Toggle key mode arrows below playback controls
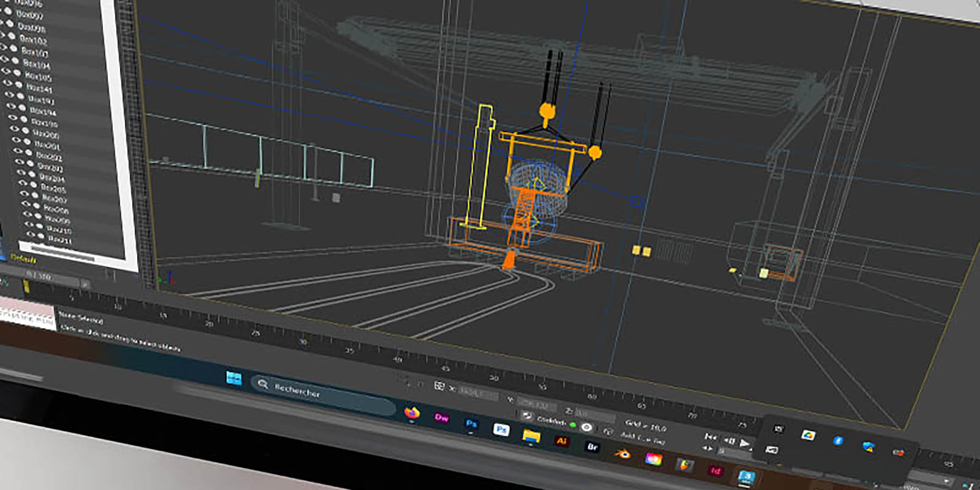 tap(708, 449)
